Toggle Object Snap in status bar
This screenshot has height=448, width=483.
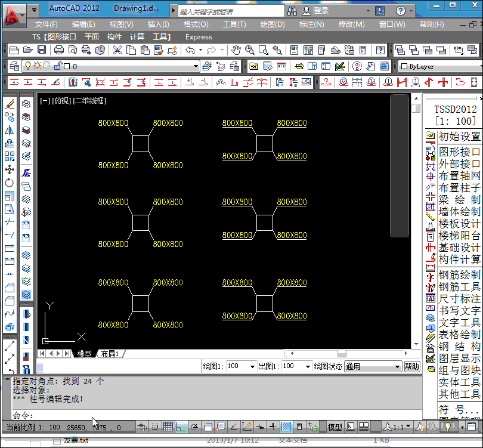(208, 427)
